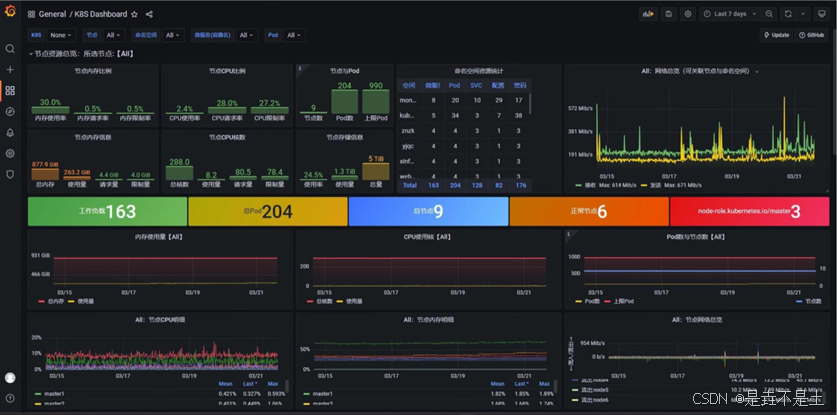Screen dimensions: 837x415
Task: Save the dashboard with disk icon
Action: [x=668, y=14]
